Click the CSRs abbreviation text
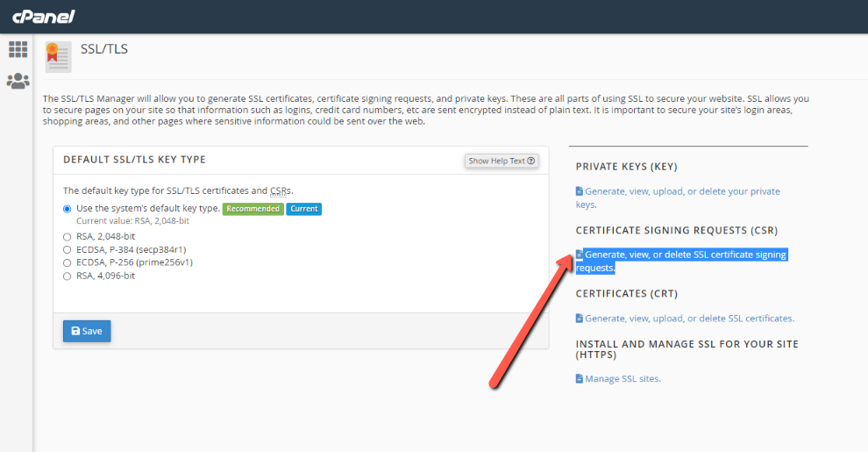The width and height of the screenshot is (868, 452). coord(281,190)
